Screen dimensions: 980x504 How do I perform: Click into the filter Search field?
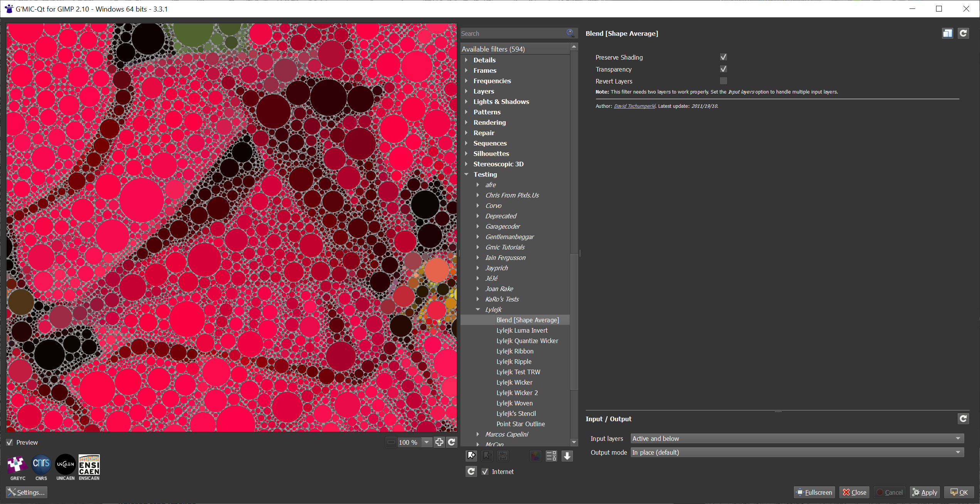point(513,33)
